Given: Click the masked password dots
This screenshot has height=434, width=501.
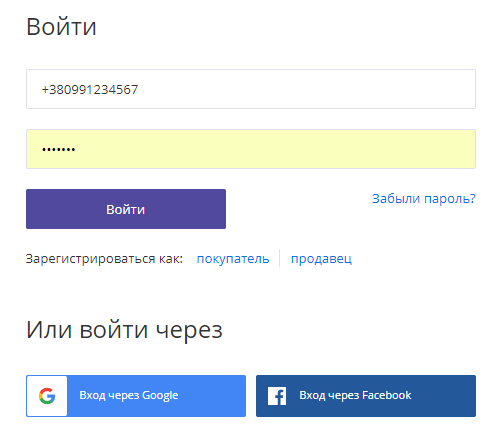Looking at the screenshot, I should 58,149.
